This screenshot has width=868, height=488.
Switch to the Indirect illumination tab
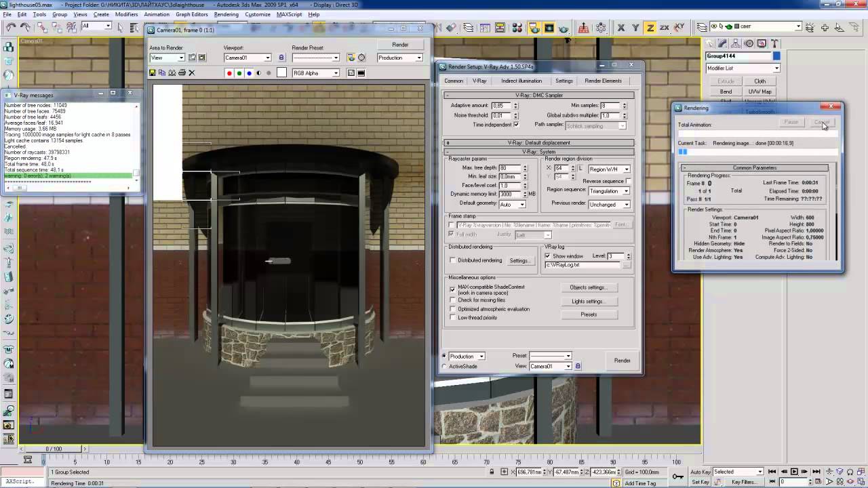[521, 81]
